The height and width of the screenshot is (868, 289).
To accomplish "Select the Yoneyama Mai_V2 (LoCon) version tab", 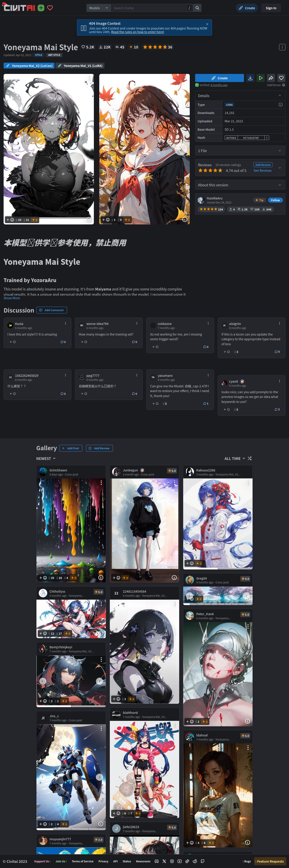I will click(29, 66).
